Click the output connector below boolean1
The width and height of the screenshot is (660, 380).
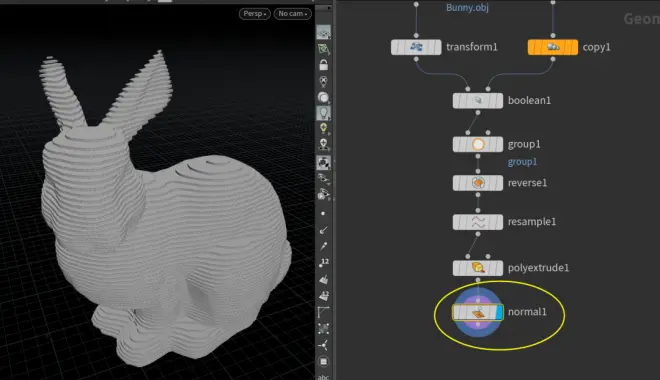tap(478, 113)
